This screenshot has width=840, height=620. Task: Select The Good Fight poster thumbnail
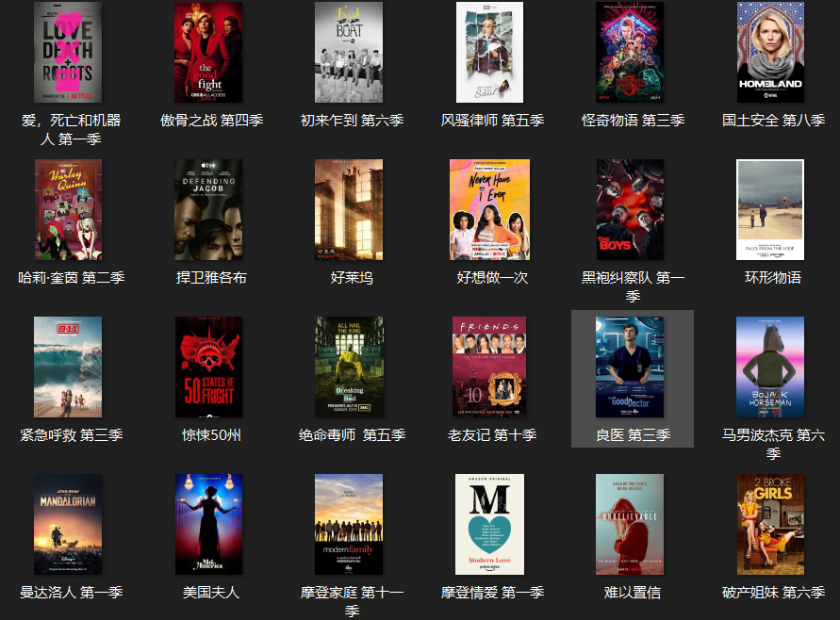click(208, 52)
